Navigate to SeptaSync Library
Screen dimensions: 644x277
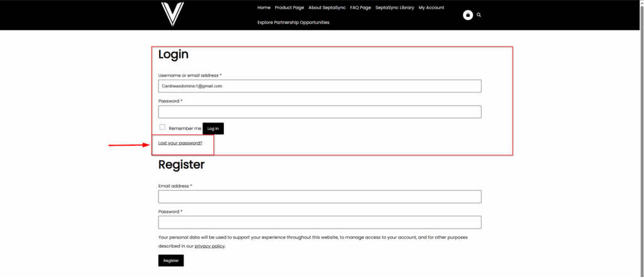coord(394,8)
